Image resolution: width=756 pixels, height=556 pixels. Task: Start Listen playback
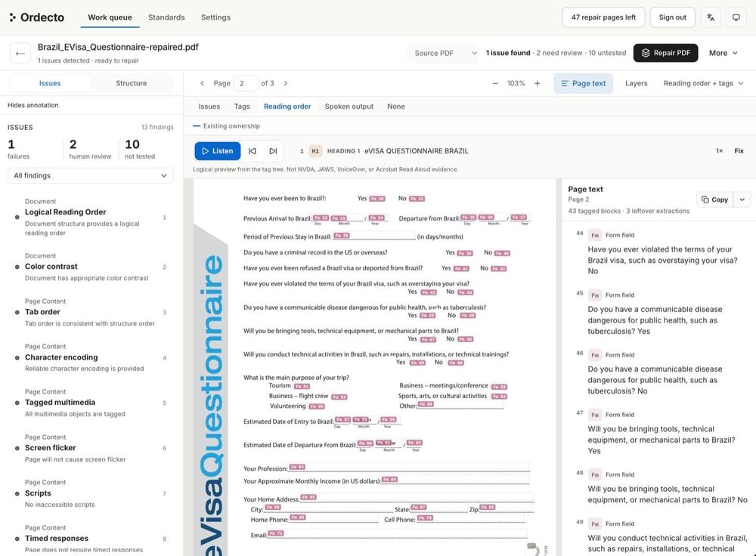pos(218,151)
